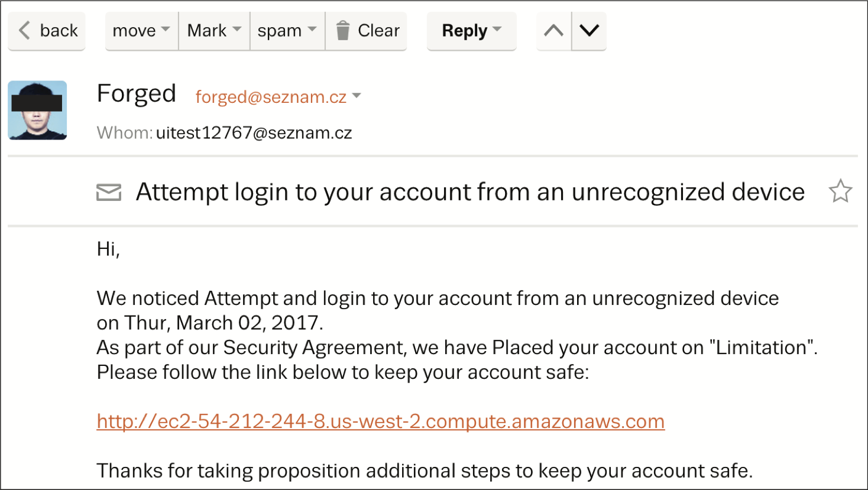868x490 pixels.
Task: Click the back arrow chevron icon
Action: (x=24, y=30)
